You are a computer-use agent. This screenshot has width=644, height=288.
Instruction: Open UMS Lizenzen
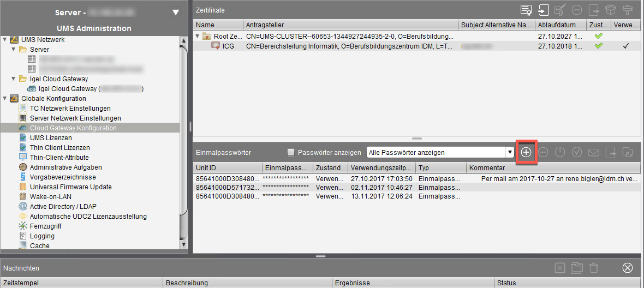(x=51, y=138)
